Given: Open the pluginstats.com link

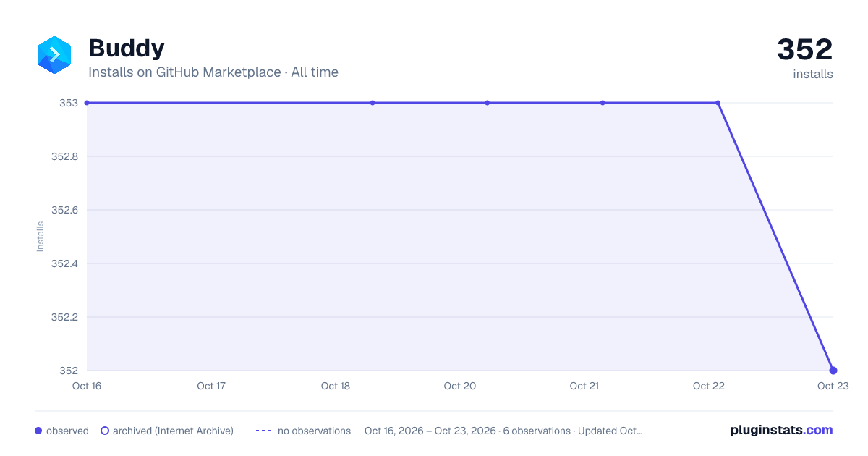Looking at the screenshot, I should tap(781, 430).
